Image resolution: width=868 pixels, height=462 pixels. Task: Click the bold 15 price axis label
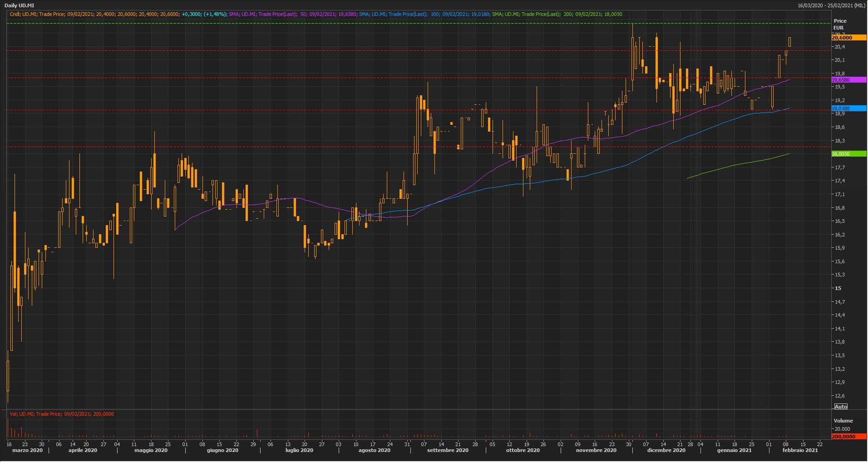click(x=838, y=288)
